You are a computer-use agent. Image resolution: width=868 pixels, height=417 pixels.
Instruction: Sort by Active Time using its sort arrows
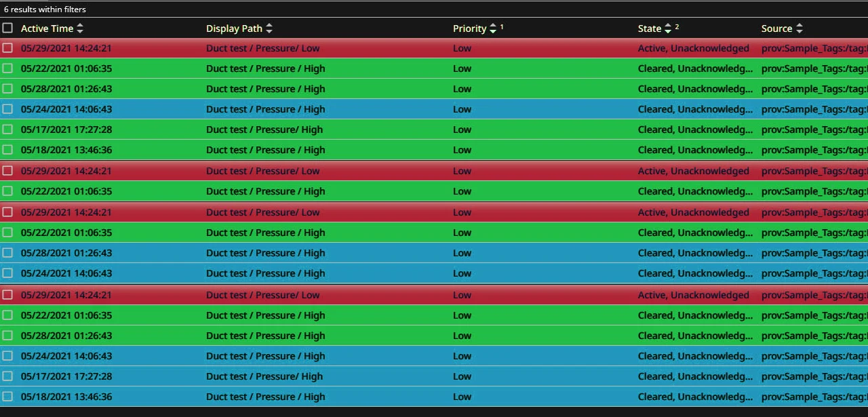[x=80, y=28]
